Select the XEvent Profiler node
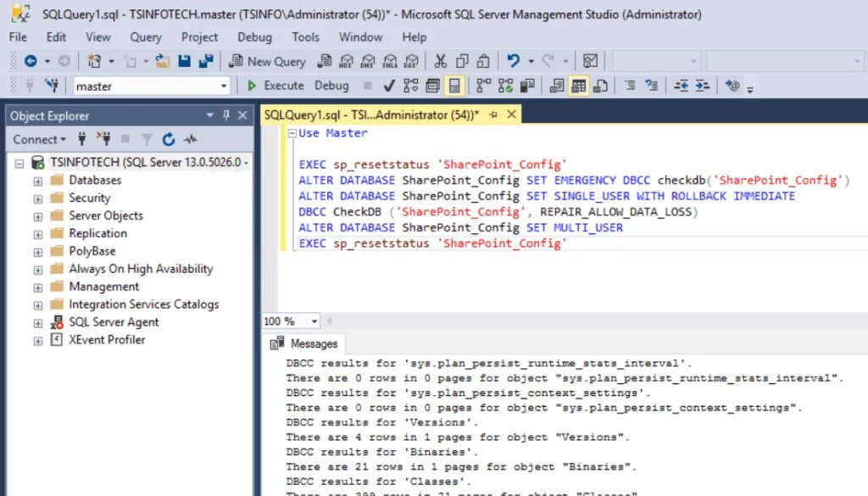 coord(107,339)
